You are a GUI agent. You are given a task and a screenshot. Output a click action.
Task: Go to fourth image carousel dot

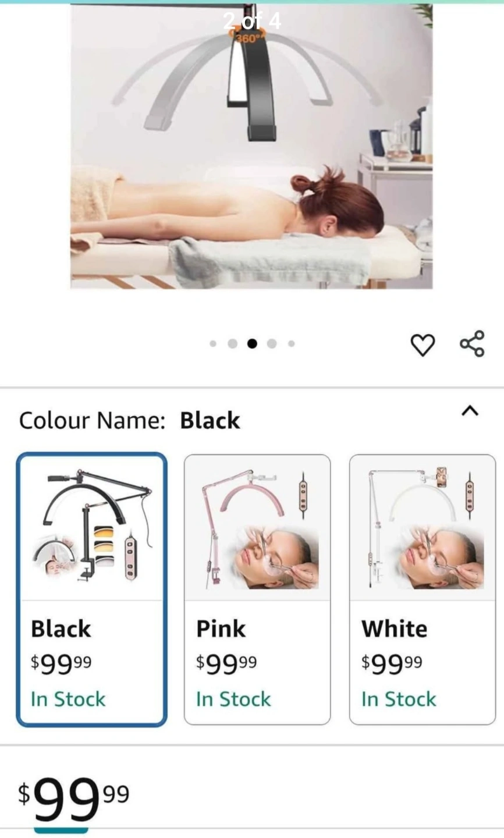(x=272, y=344)
